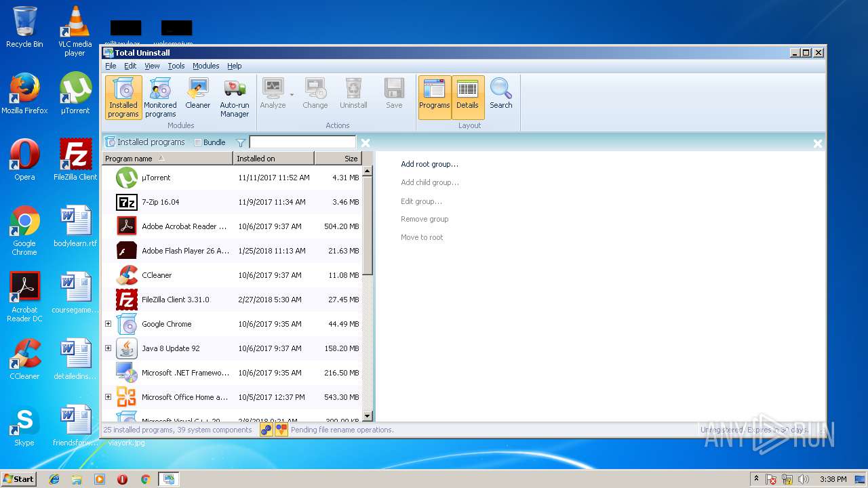Select the Skype desktop shortcut
Viewport: 868px width, 488px height.
24,427
